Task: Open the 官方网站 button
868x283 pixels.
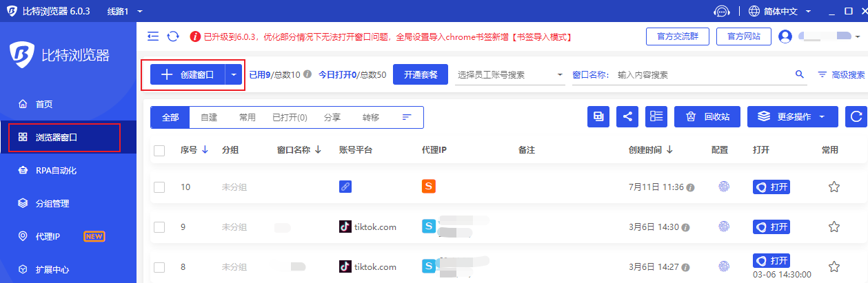Action: [x=743, y=36]
